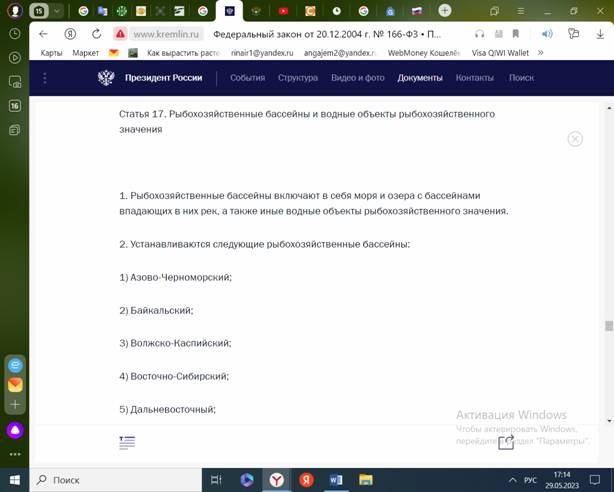The image size is (614, 492).
Task: Share the document with the arrow icon
Action: [x=506, y=442]
